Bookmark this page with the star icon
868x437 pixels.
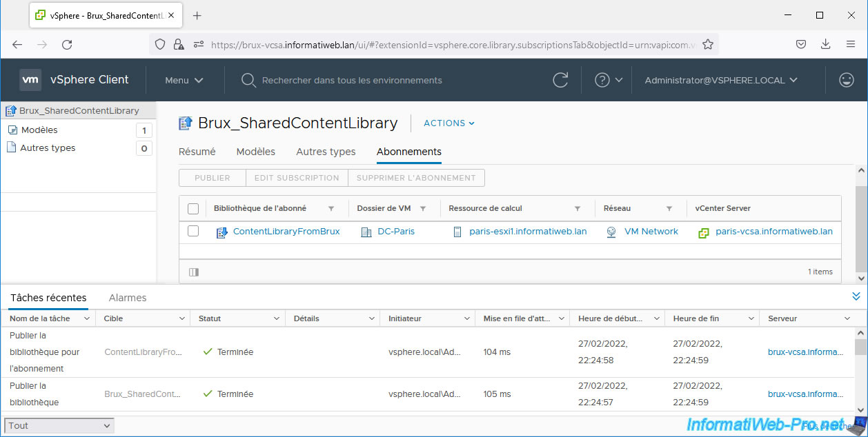707,44
